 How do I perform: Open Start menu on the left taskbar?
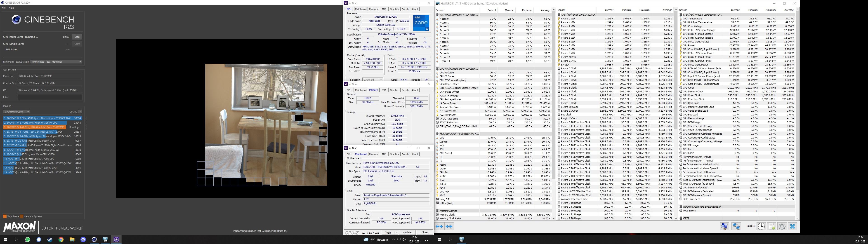(x=5, y=240)
